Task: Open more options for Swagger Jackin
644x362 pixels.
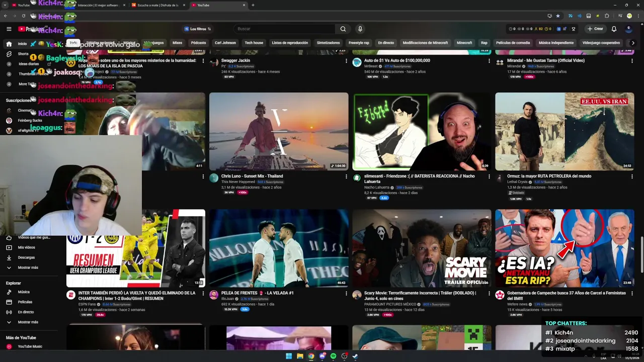Action: click(346, 61)
